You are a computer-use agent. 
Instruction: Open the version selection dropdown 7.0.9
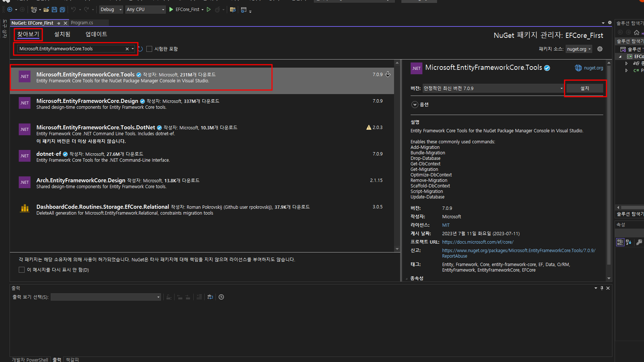click(493, 88)
